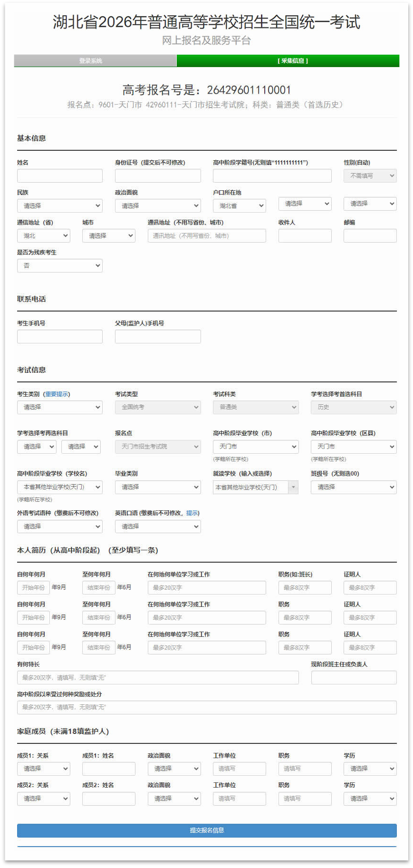Open the 重要提示 link
Viewport: 413px width, 868px height.
57,394
